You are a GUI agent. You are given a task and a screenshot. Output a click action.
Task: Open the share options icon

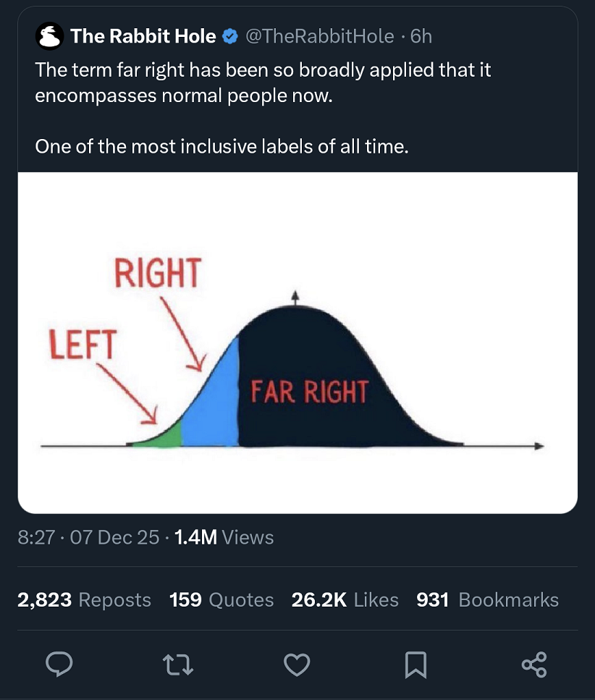(x=533, y=665)
